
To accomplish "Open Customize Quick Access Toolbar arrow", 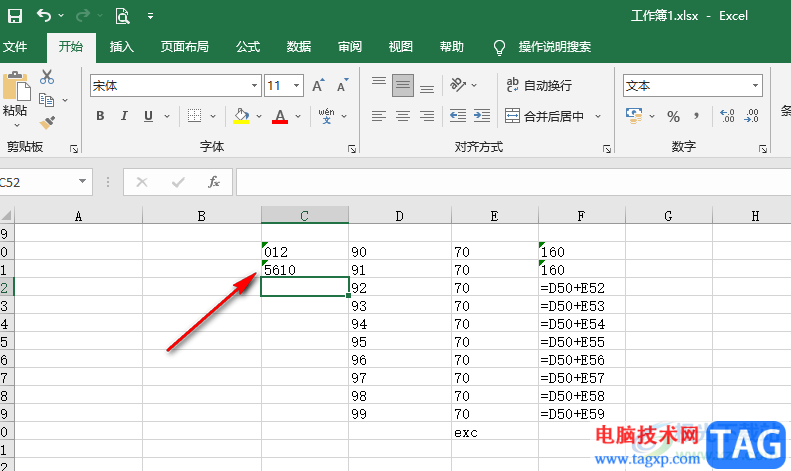I will coord(150,16).
